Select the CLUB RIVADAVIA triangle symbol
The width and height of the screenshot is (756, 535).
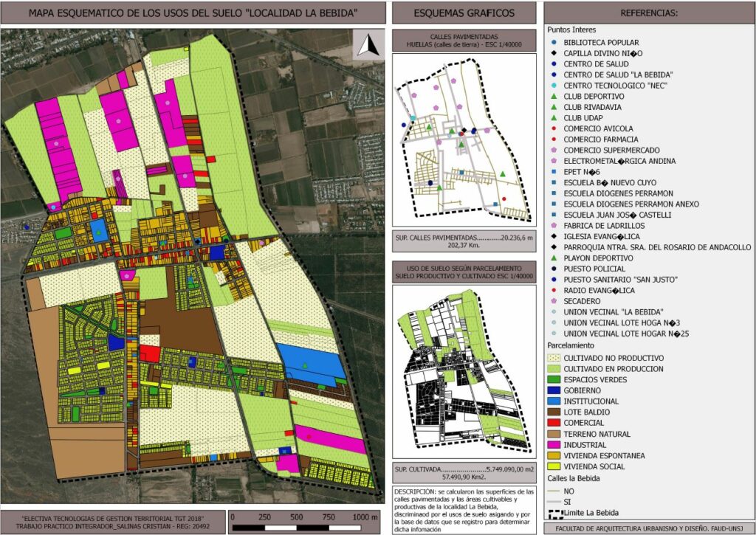[x=554, y=107]
